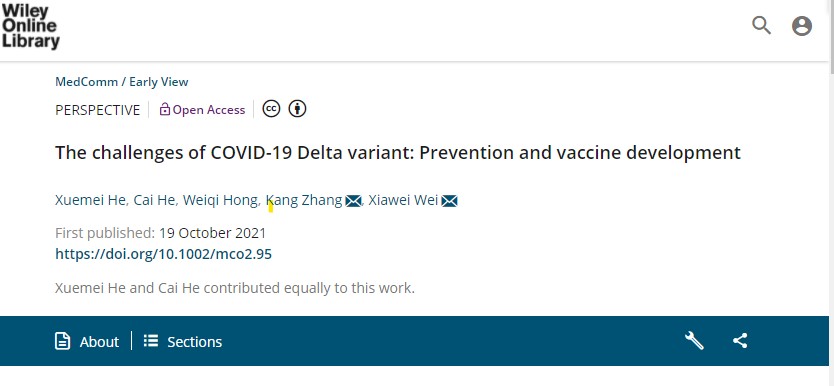Open the MedComm journal link
Viewport: 834px width, 386px height.
tap(86, 82)
